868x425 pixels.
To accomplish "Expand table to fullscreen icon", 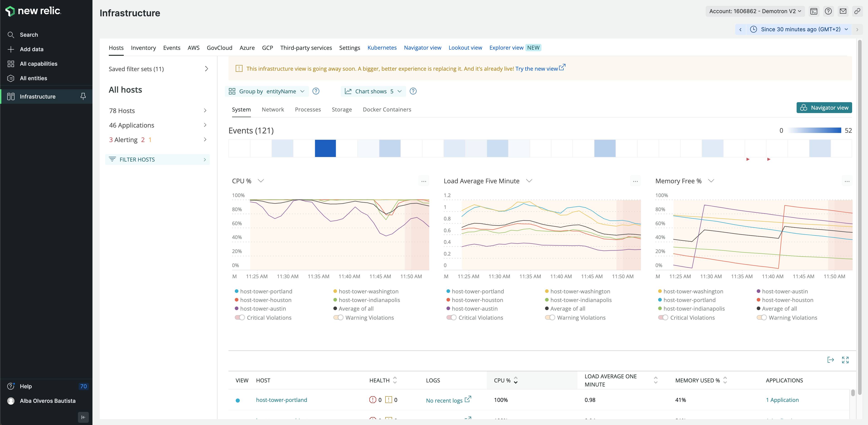I will pyautogui.click(x=845, y=360).
